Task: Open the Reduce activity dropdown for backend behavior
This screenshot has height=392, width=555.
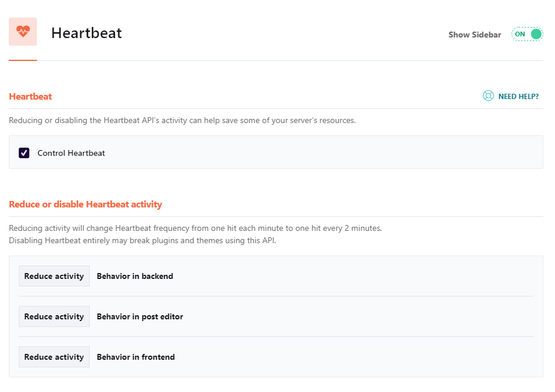Action: pyautogui.click(x=54, y=275)
